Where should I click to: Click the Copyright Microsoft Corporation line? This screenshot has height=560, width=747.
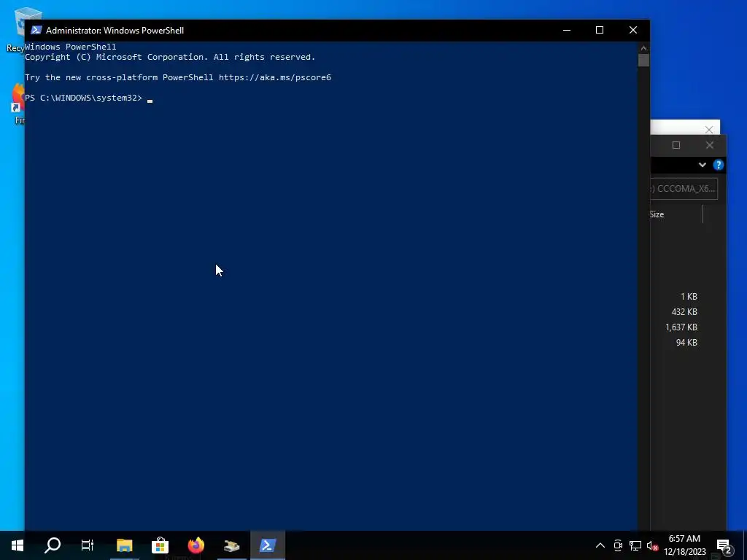[x=170, y=57]
